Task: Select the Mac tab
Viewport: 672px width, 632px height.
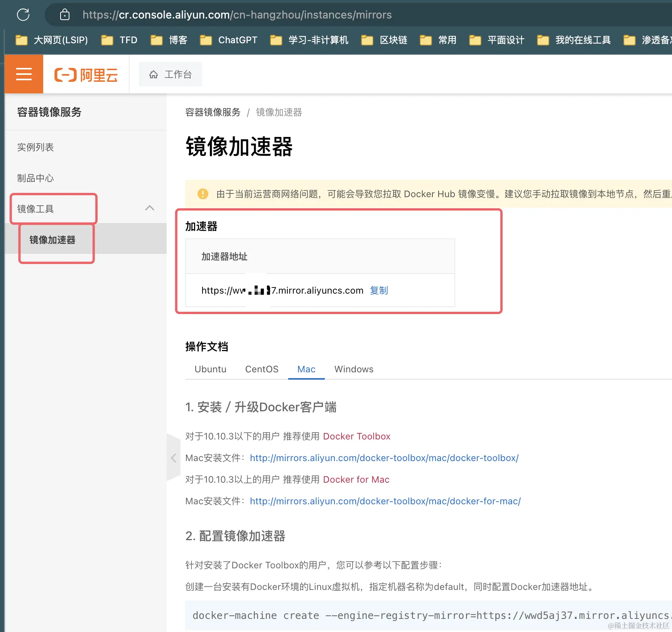Action: [x=306, y=369]
